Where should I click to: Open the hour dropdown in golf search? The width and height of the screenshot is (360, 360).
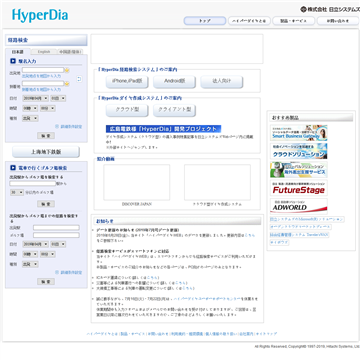[x=30, y=254]
